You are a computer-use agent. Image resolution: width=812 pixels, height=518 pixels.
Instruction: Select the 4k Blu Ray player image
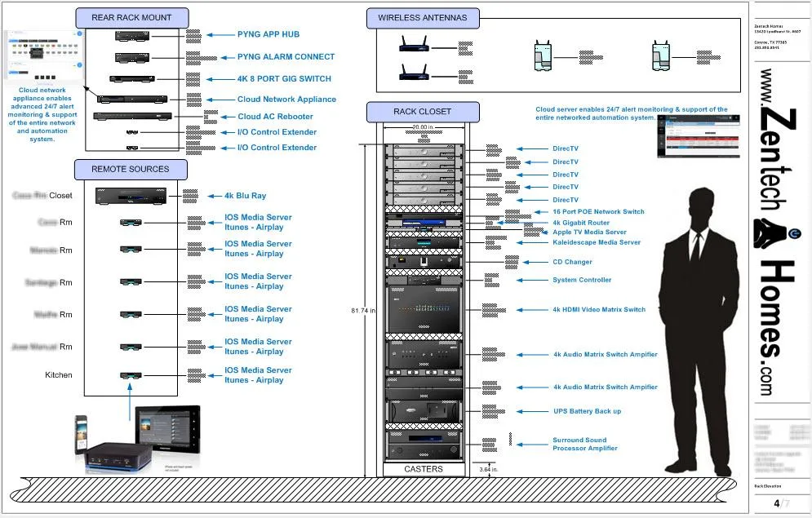coord(131,196)
